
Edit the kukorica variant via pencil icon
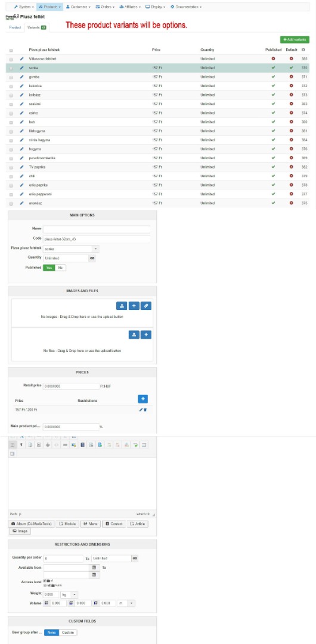(22, 86)
